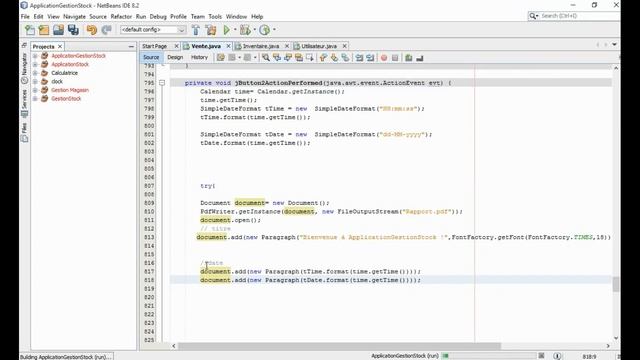Click Find Next Occurrence icon
The image size is (640, 360).
click(288, 58)
